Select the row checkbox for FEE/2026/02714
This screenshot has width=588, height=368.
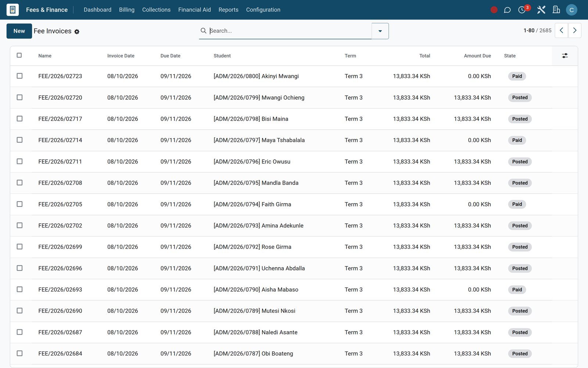pos(19,140)
